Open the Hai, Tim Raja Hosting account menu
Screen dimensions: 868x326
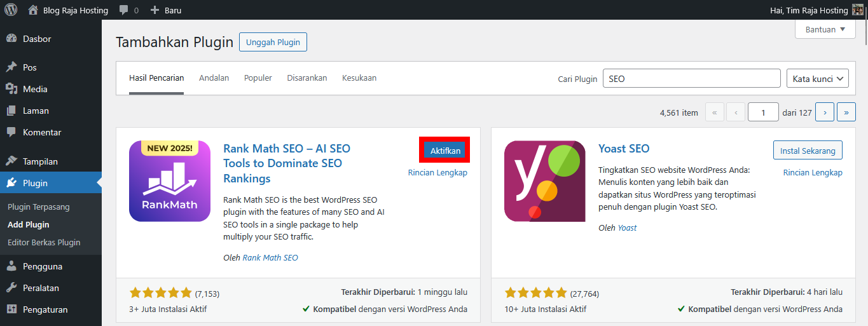pos(816,10)
